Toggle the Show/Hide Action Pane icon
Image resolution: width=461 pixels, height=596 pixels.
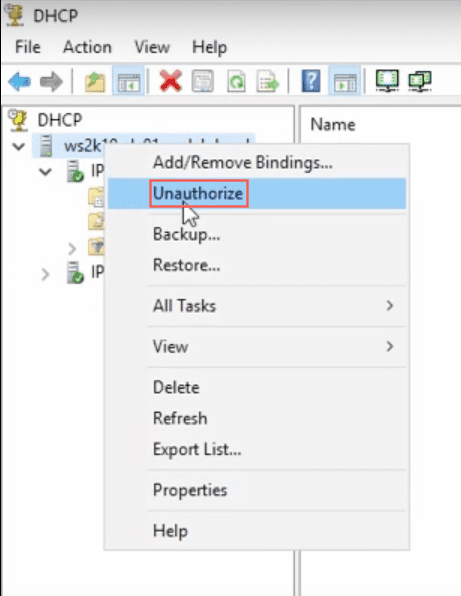(345, 81)
